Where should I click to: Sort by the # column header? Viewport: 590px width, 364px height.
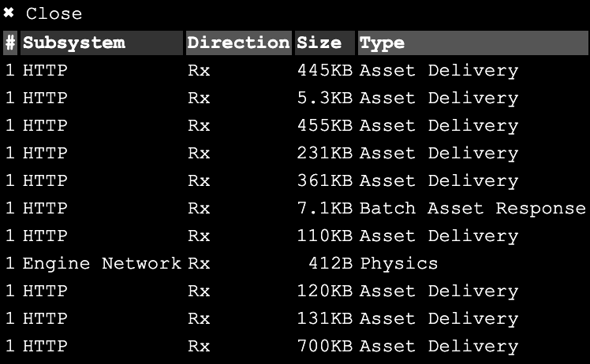point(10,43)
